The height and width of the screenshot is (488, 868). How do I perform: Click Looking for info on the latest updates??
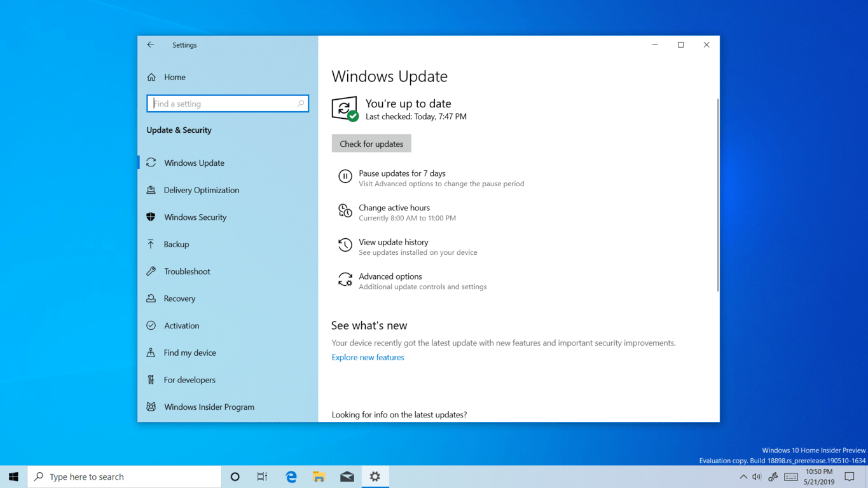coord(399,414)
